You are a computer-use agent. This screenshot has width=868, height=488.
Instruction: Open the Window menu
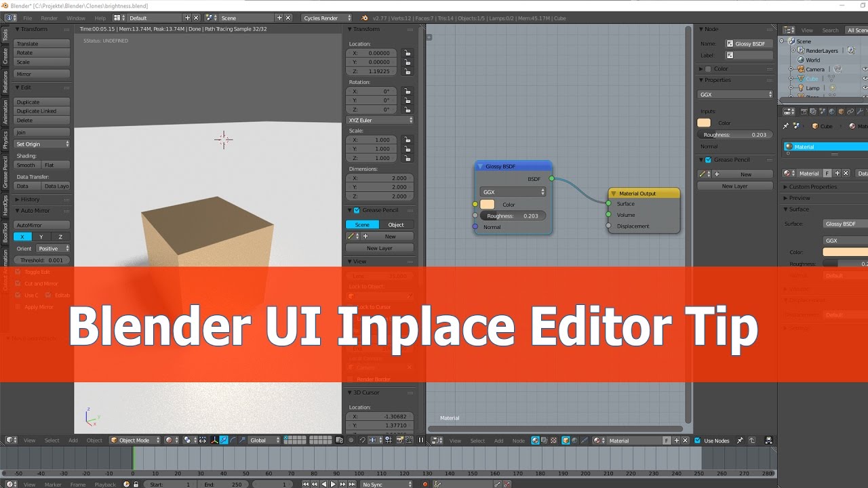pos(76,18)
